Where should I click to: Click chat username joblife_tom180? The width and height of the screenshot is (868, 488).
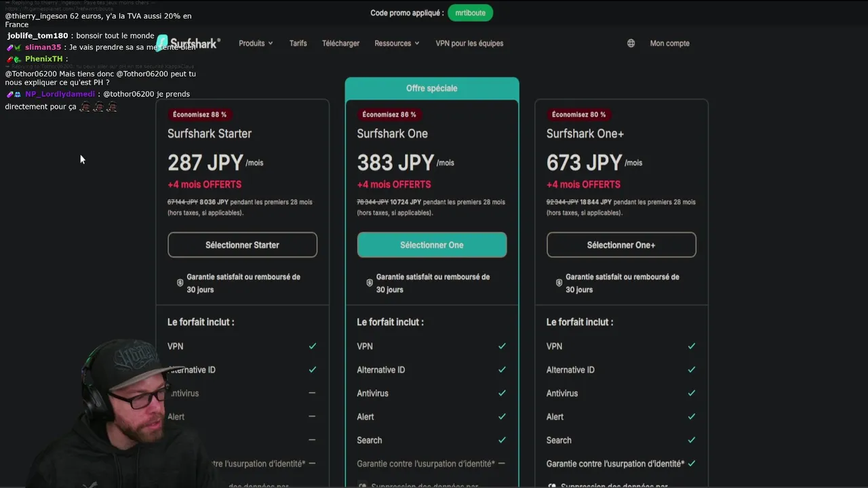[x=38, y=36]
